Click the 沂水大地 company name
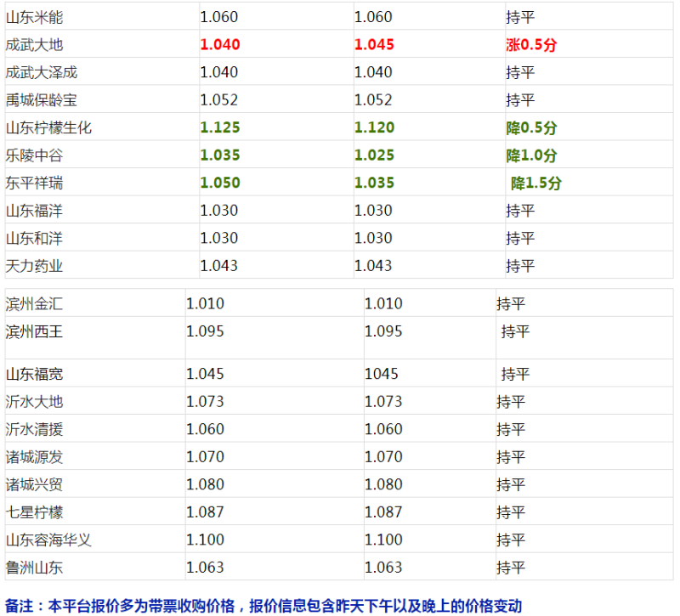Screen dimensions: 680x616 (34, 401)
